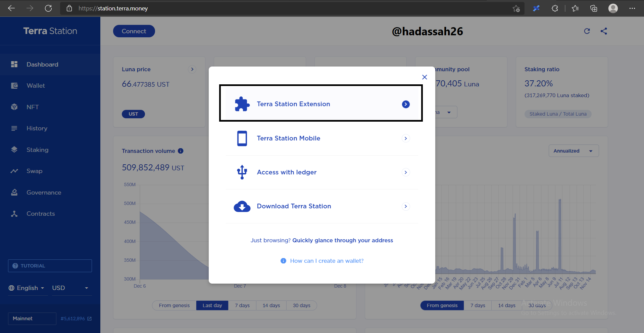This screenshot has width=644, height=333.
Task: Click the Terra Station Mobile chevron
Action: coord(406,138)
